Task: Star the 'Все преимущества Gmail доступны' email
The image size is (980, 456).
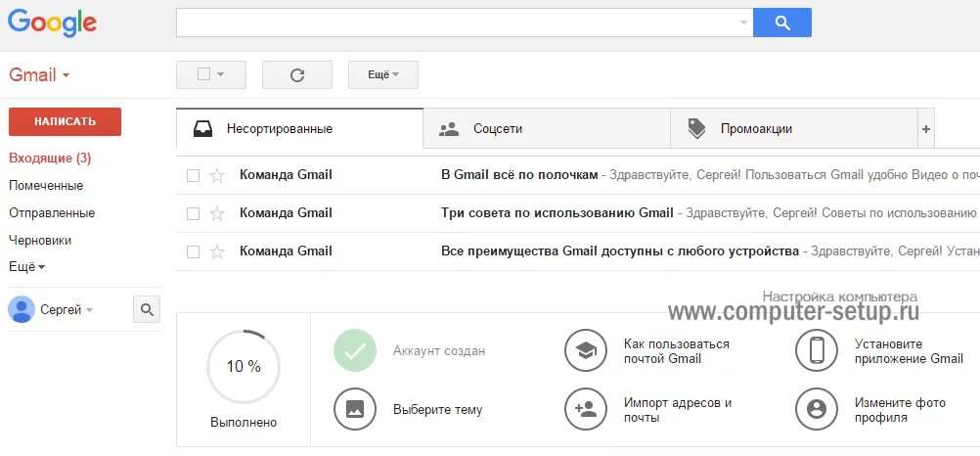Action: pyautogui.click(x=217, y=252)
